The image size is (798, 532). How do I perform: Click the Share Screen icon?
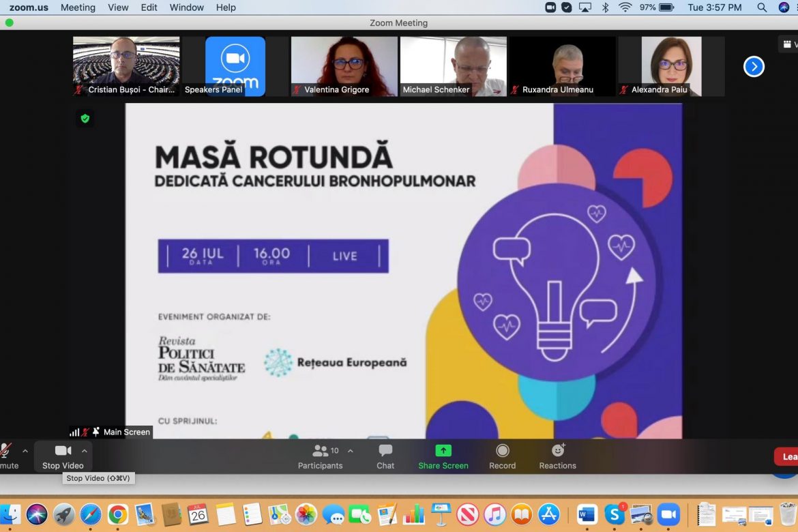pyautogui.click(x=443, y=456)
